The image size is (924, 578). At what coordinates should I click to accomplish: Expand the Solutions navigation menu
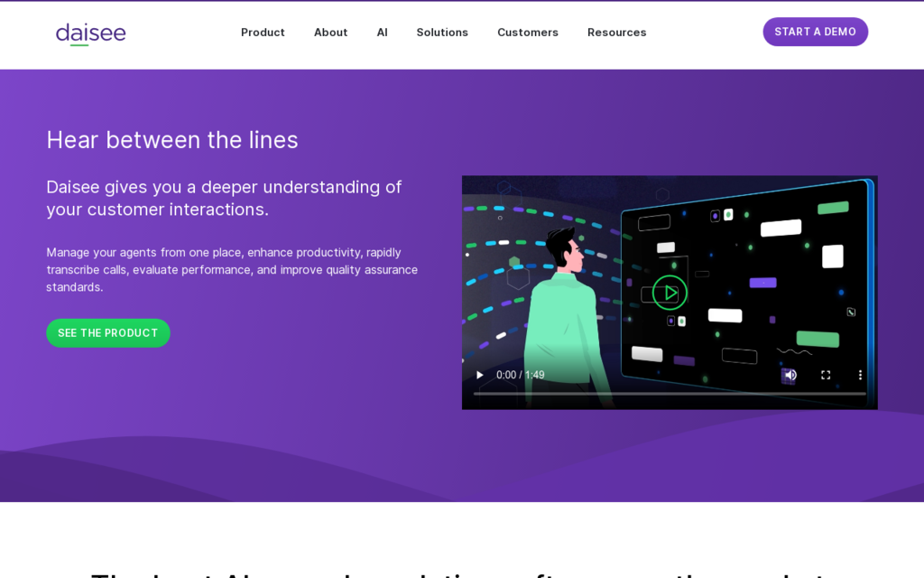tap(442, 33)
